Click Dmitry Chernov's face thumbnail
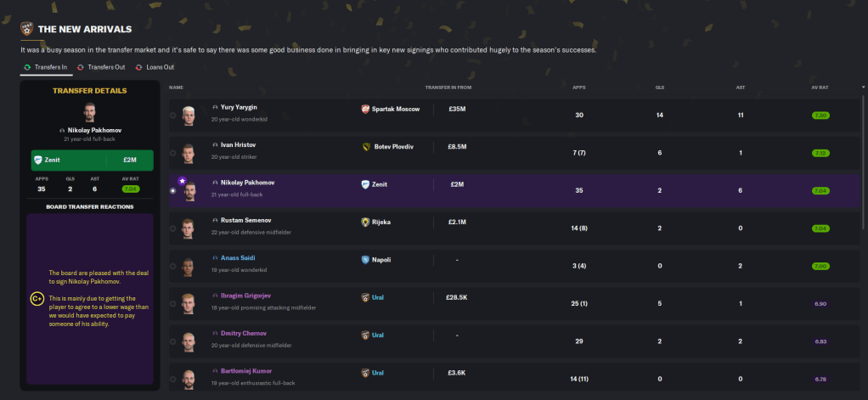Screen dimensions: 868x400 click(189, 341)
